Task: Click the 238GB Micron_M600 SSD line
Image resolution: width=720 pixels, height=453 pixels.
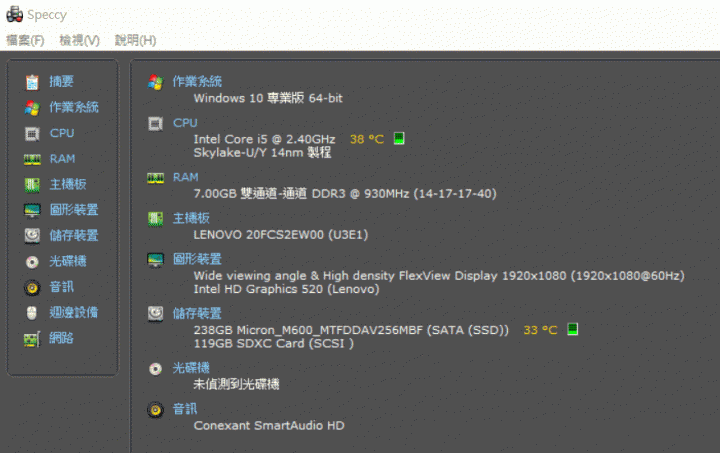Action: [x=351, y=330]
